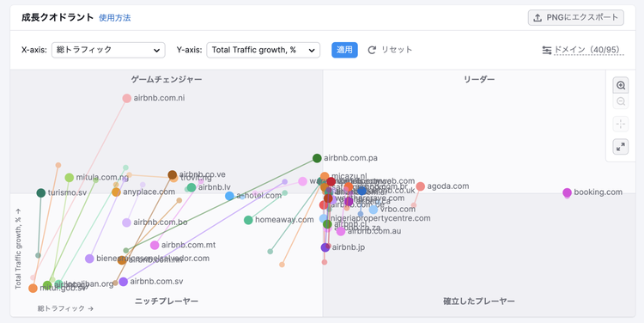
Task: Select airbnb.com.mt data point
Action: pos(155,246)
